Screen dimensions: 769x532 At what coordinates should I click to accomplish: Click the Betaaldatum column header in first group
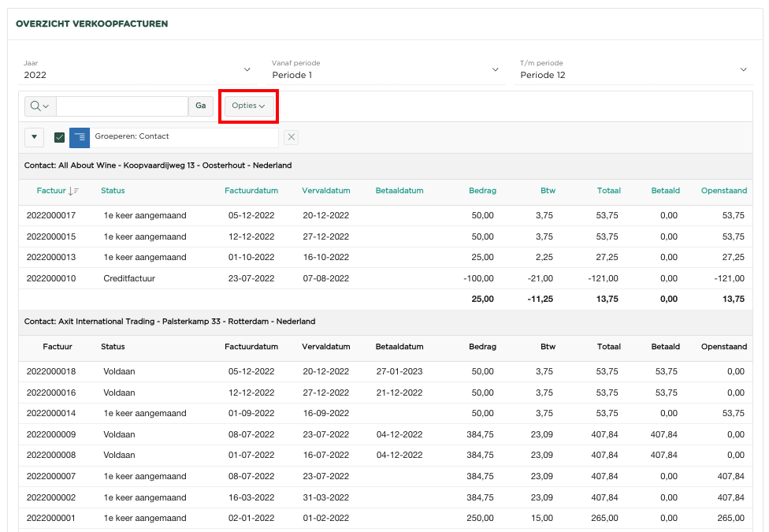tap(399, 191)
